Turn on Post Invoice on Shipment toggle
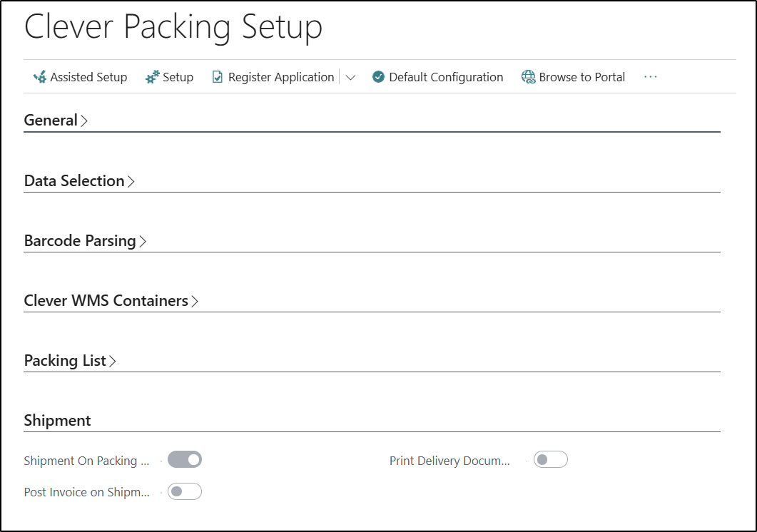 coord(185,491)
